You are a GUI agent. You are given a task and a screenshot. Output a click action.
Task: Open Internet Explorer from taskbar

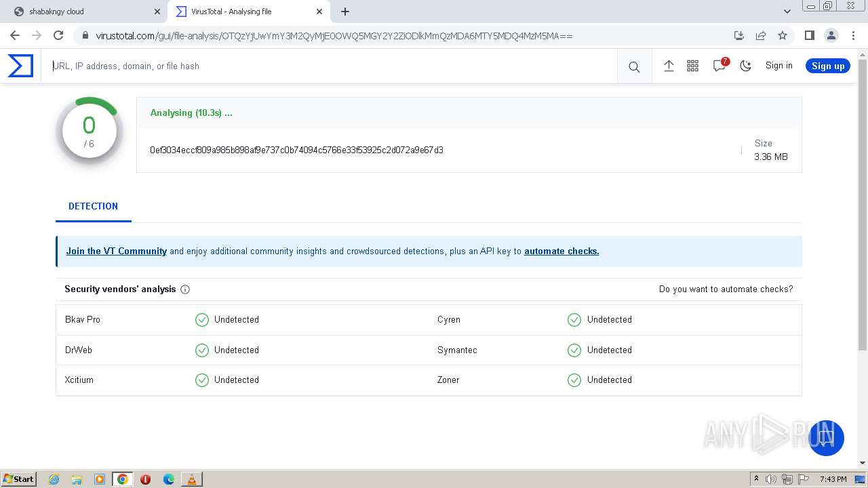[54, 479]
